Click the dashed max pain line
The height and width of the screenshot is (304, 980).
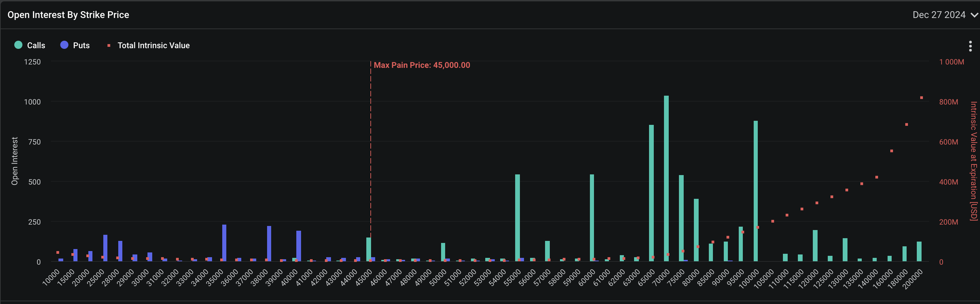pos(370,152)
